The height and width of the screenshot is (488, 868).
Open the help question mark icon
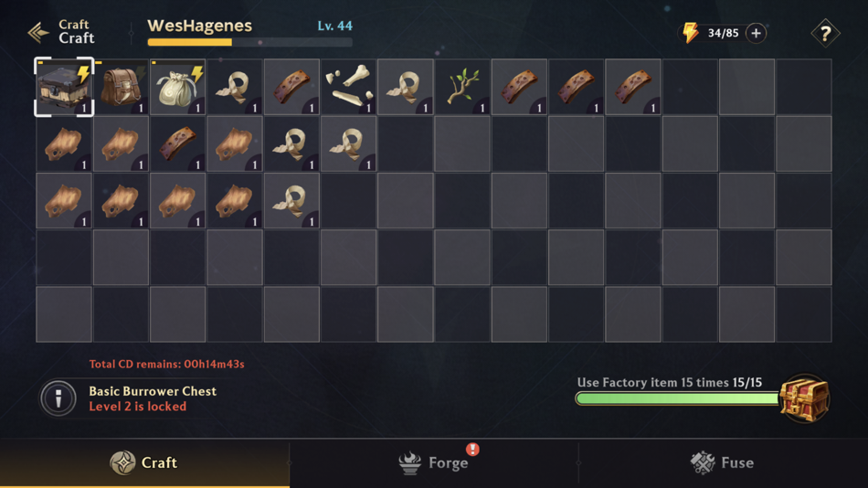tap(825, 33)
